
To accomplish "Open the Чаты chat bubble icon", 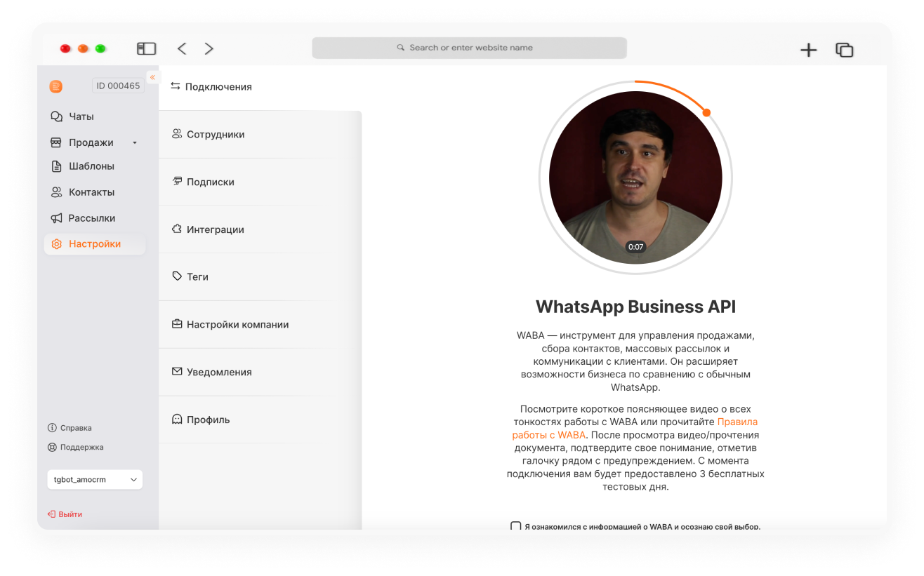I will (57, 116).
